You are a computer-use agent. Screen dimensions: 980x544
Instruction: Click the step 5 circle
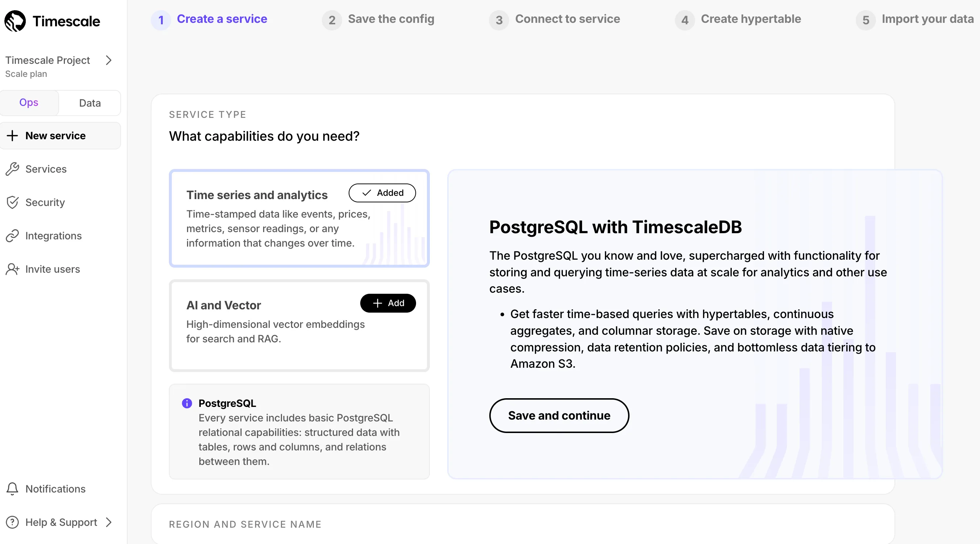point(865,20)
